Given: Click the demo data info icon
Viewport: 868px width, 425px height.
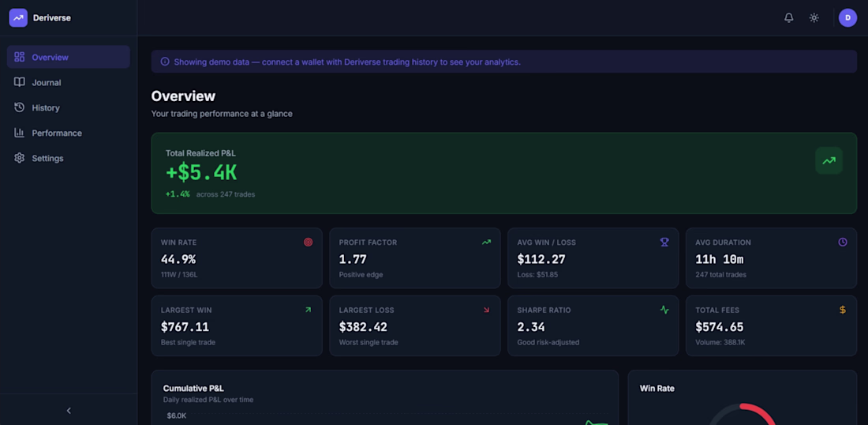Looking at the screenshot, I should [165, 62].
